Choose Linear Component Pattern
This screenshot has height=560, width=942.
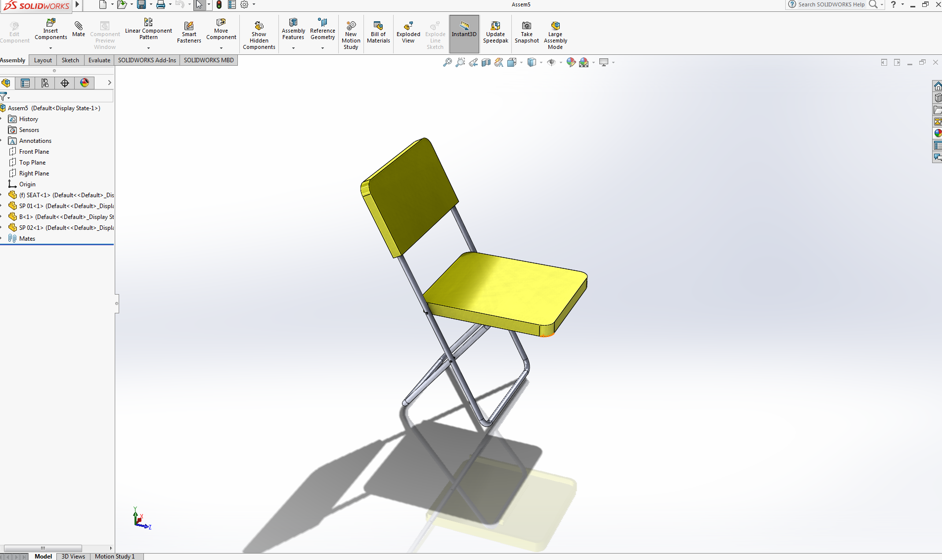click(148, 30)
